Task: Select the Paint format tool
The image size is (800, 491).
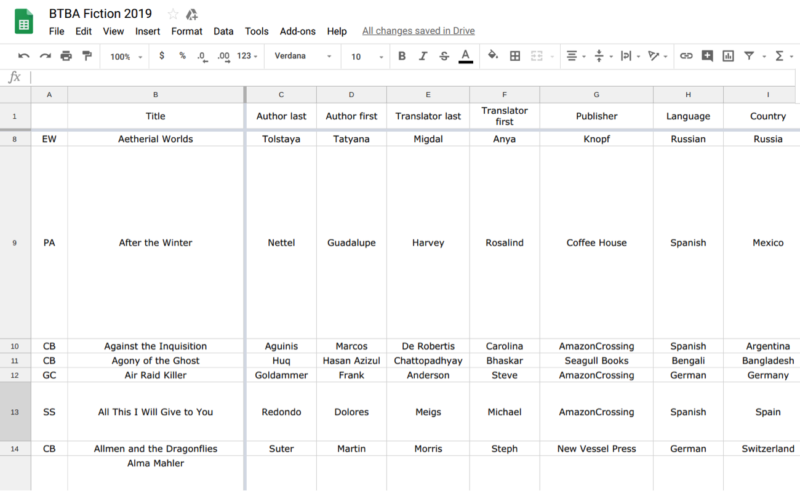Action: pos(87,56)
